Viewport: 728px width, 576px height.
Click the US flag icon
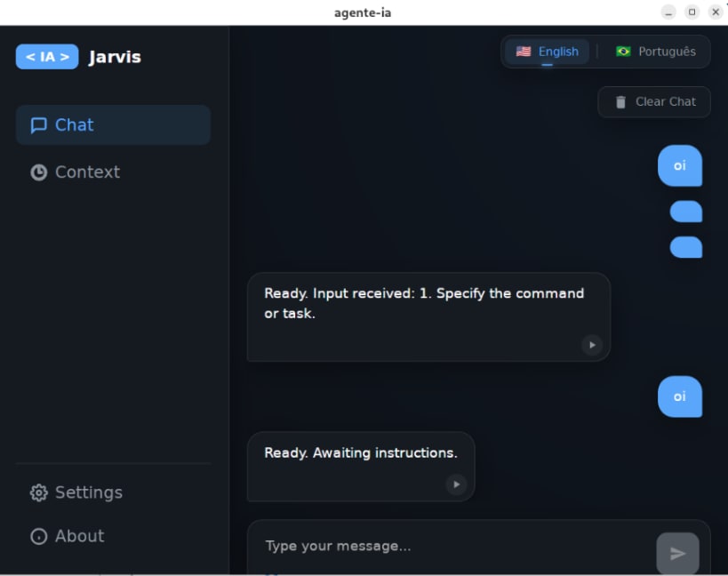[524, 52]
